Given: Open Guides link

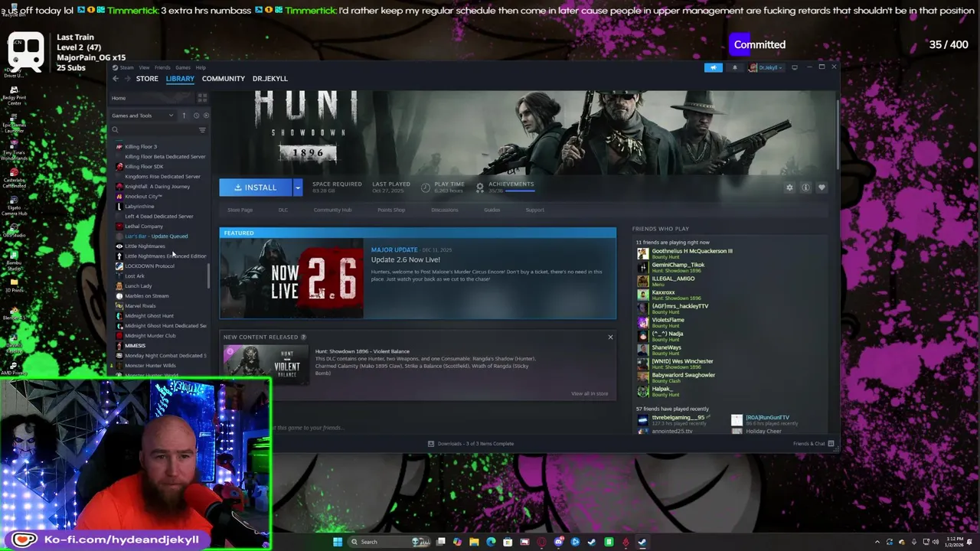Looking at the screenshot, I should click(x=492, y=210).
